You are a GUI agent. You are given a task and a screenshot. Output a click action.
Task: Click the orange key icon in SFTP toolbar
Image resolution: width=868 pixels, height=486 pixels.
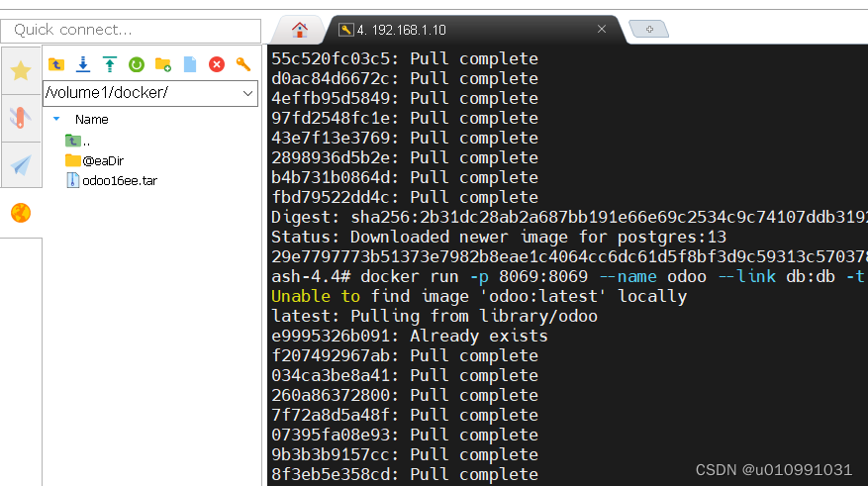(x=243, y=64)
